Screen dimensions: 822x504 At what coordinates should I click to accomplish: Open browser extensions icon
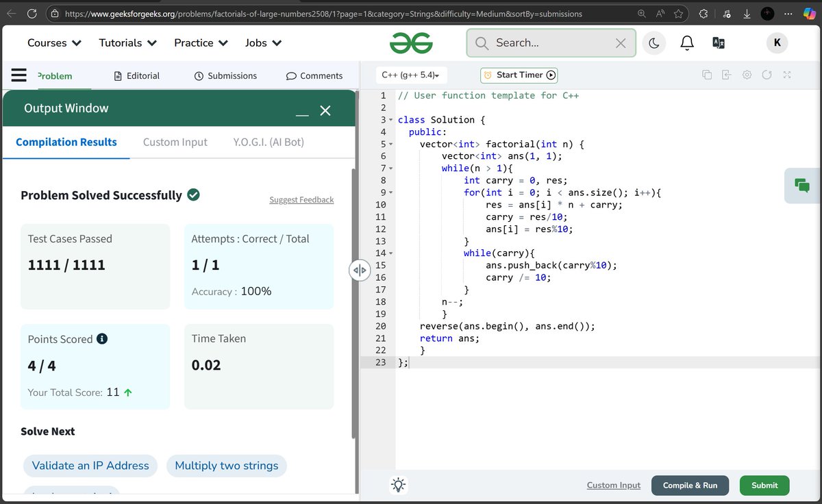click(703, 13)
